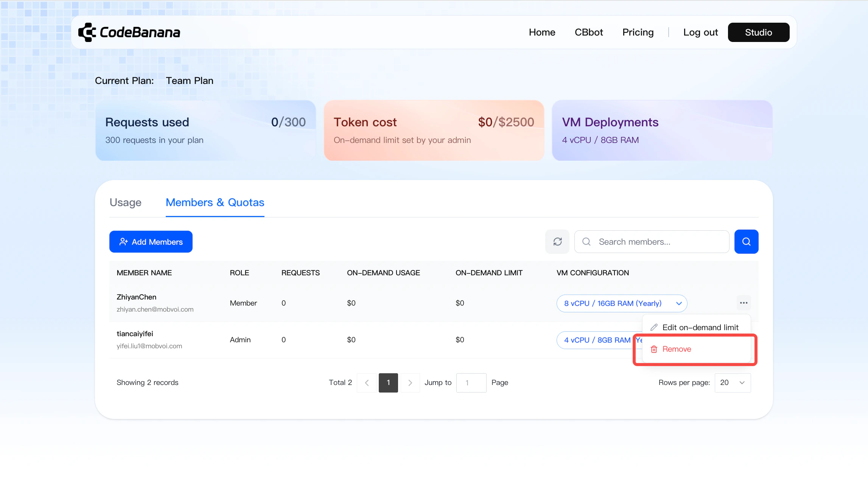Go to next page arrow
The width and height of the screenshot is (868, 478).
click(410, 383)
